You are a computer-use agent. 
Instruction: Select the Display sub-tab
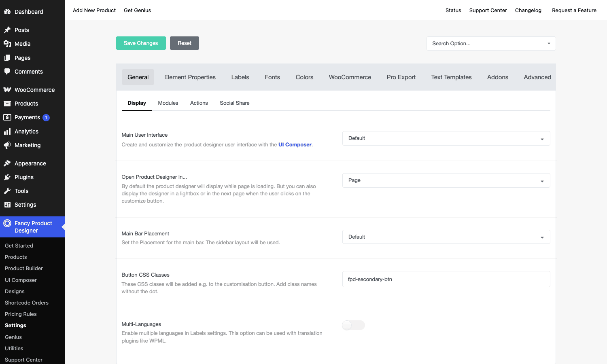pos(137,103)
